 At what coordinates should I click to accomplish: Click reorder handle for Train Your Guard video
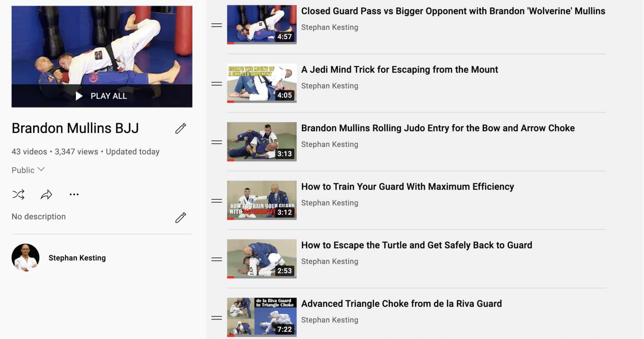coord(217,201)
